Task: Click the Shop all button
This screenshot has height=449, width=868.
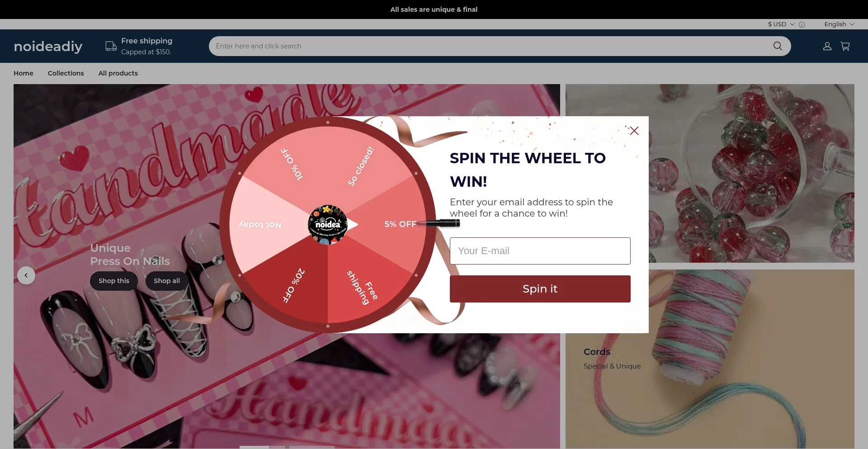Action: pyautogui.click(x=167, y=281)
